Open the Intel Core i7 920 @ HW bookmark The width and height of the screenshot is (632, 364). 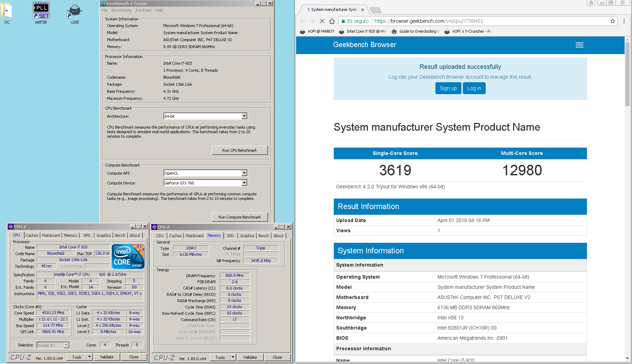[363, 31]
